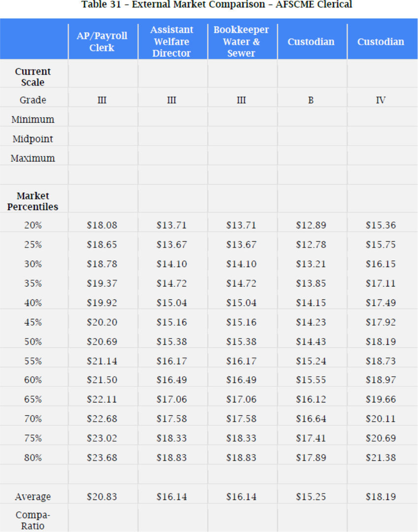The width and height of the screenshot is (418, 532).
Task: Click the $12.89 cell in 20% row
Action: (311, 225)
